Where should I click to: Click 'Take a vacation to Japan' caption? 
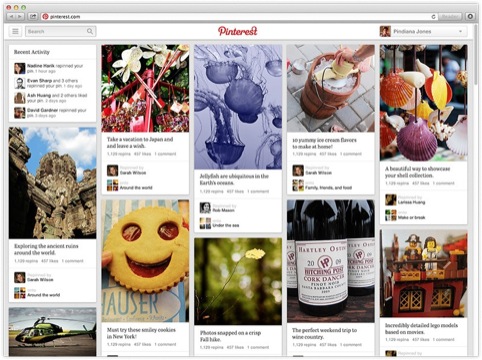pyautogui.click(x=140, y=142)
